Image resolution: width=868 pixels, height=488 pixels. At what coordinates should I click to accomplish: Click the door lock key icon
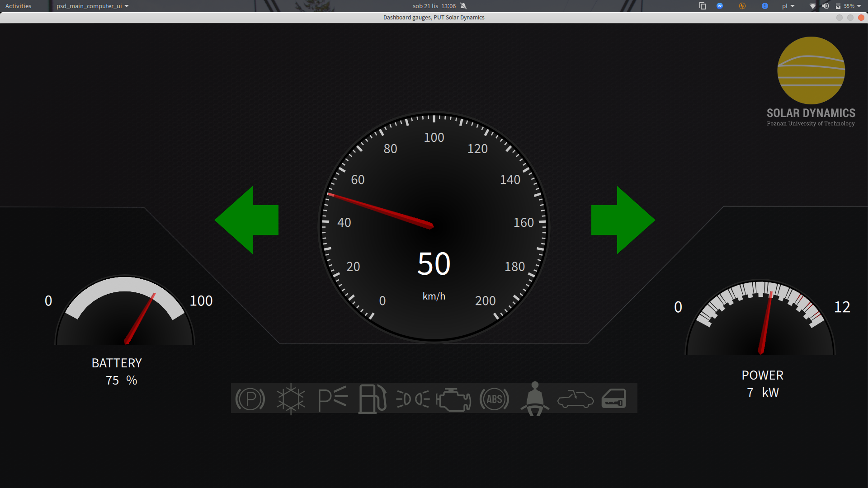click(614, 399)
